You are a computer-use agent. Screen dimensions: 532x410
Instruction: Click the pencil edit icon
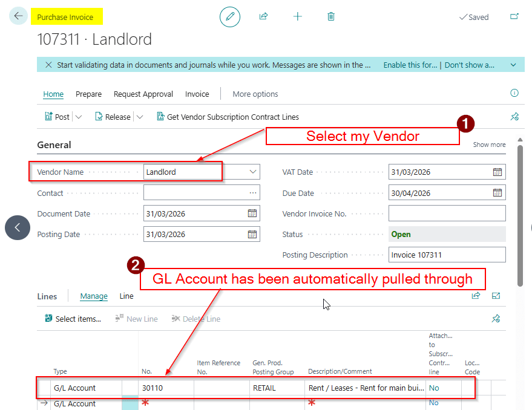click(x=229, y=17)
